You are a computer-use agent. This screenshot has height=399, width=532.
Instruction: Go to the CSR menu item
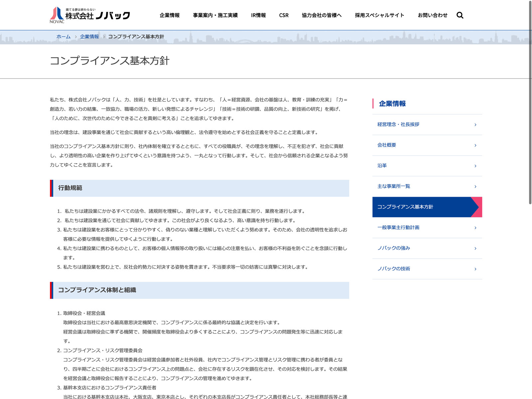(284, 15)
